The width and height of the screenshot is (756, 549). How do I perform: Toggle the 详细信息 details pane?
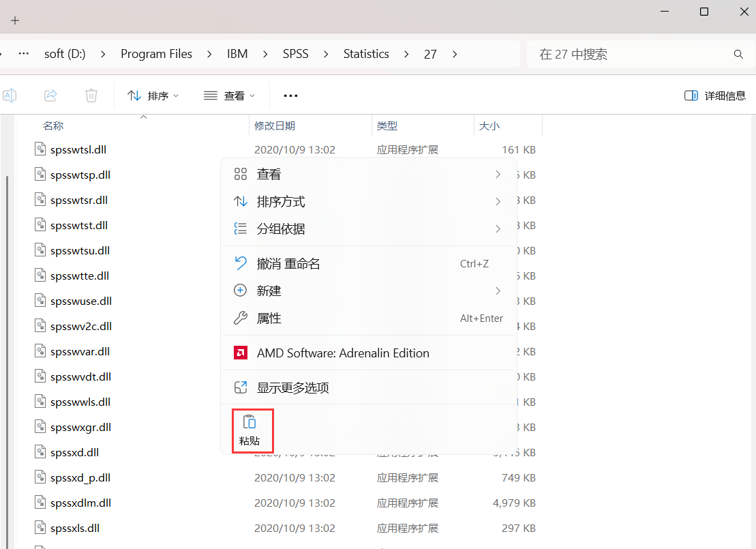pos(714,95)
